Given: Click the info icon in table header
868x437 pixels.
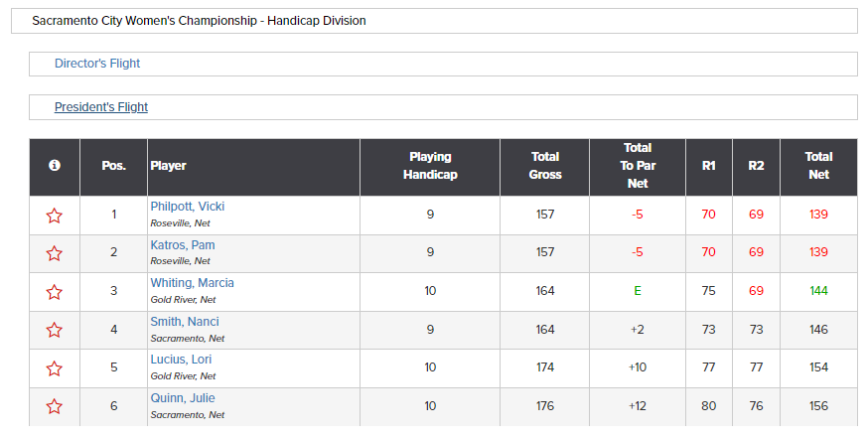Looking at the screenshot, I should [55, 165].
